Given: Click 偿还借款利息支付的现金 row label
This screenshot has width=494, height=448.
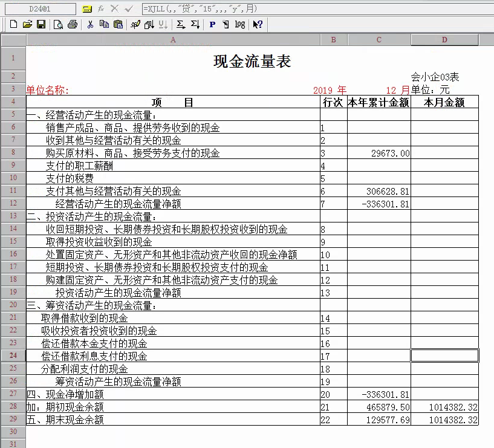Looking at the screenshot, I should (94, 356).
